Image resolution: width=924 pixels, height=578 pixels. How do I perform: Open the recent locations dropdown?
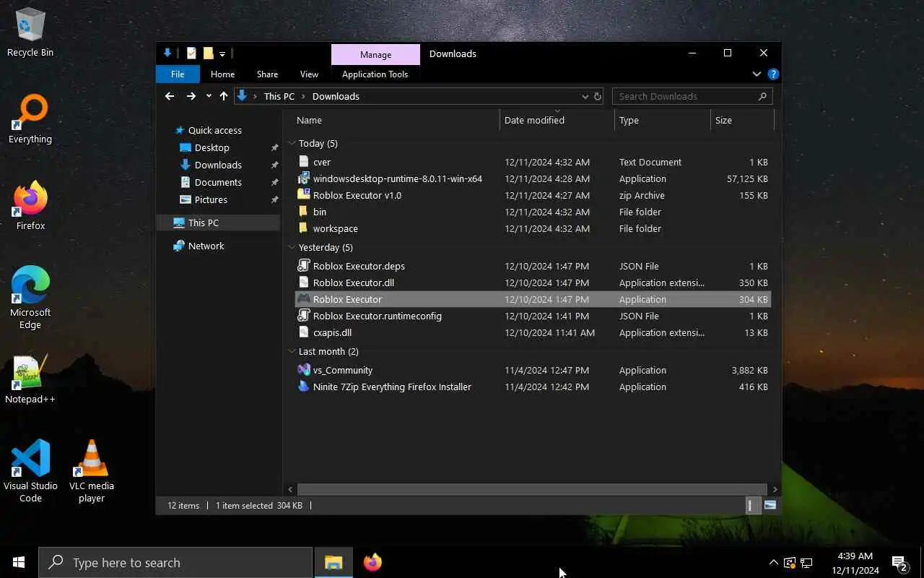tap(209, 96)
